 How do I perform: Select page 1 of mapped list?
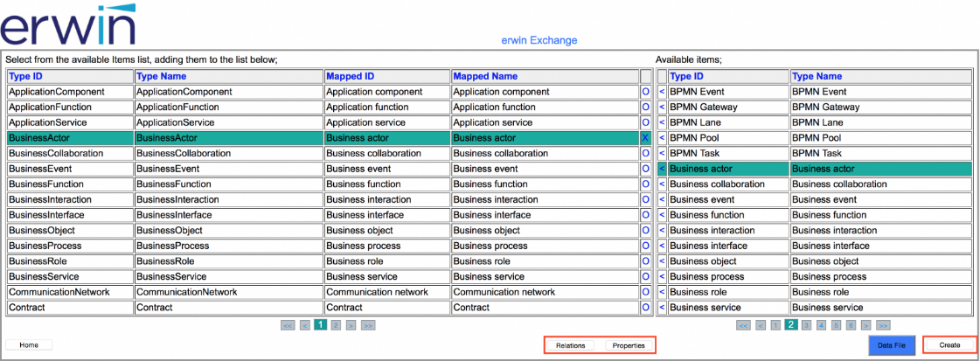[x=321, y=325]
